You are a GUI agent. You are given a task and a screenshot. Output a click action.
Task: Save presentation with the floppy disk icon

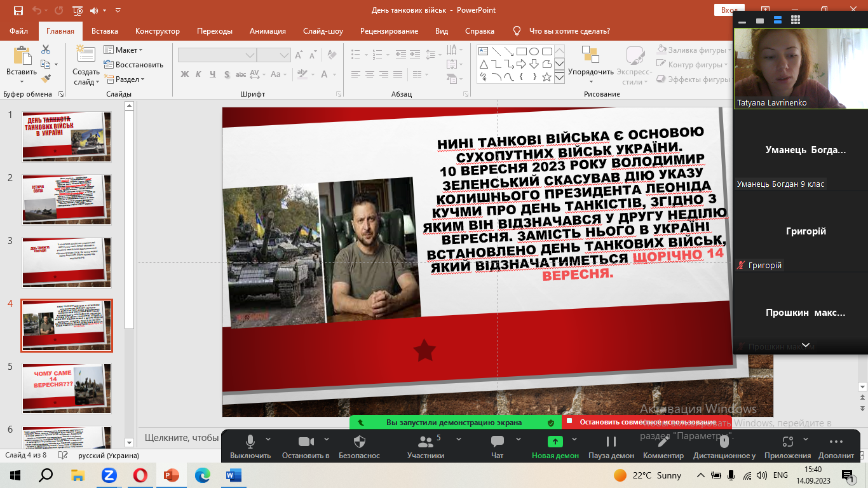coord(18,10)
